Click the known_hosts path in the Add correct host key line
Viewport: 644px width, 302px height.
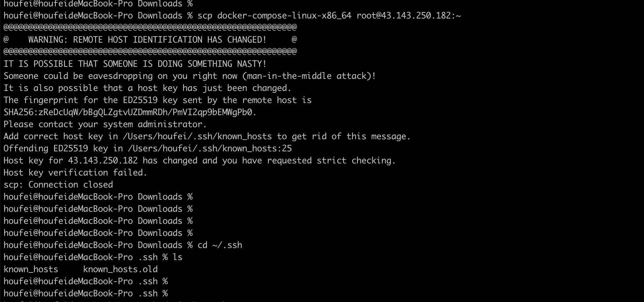(197, 136)
